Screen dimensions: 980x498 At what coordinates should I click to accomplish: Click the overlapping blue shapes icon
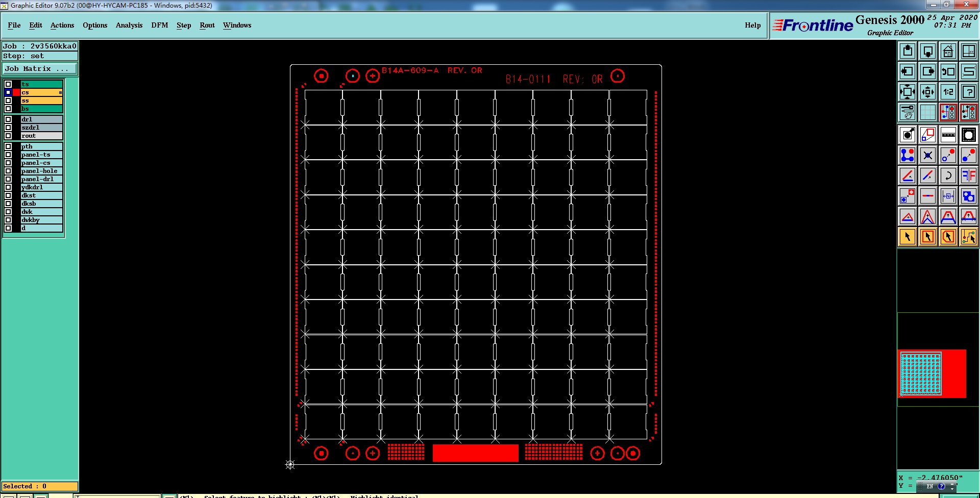969,196
